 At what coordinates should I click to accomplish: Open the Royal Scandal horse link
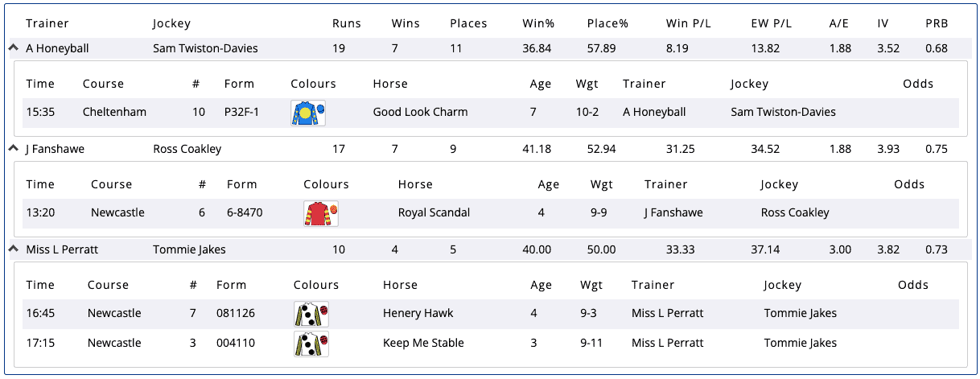(434, 213)
